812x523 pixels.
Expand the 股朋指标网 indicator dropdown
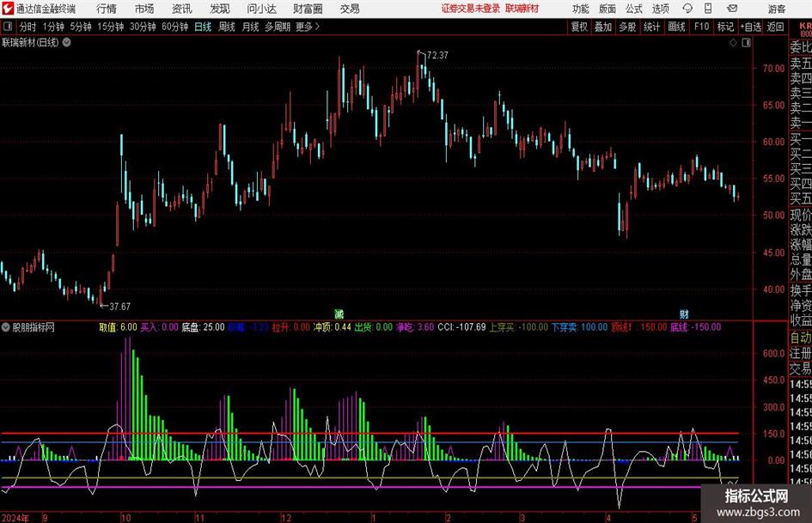6,327
